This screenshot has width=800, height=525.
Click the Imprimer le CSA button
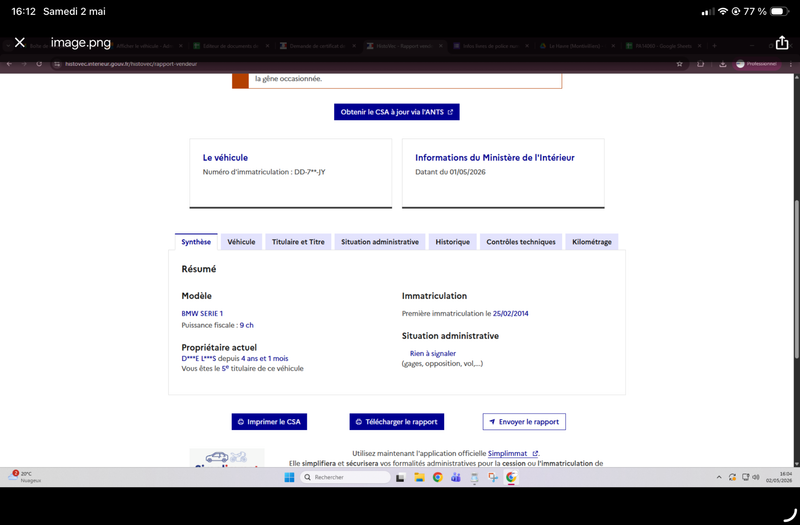click(x=269, y=422)
